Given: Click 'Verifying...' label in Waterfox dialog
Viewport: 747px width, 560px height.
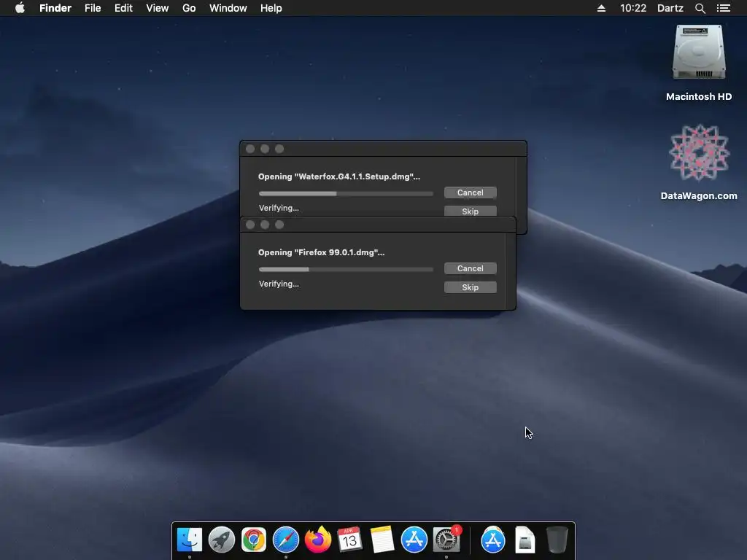Looking at the screenshot, I should [279, 208].
